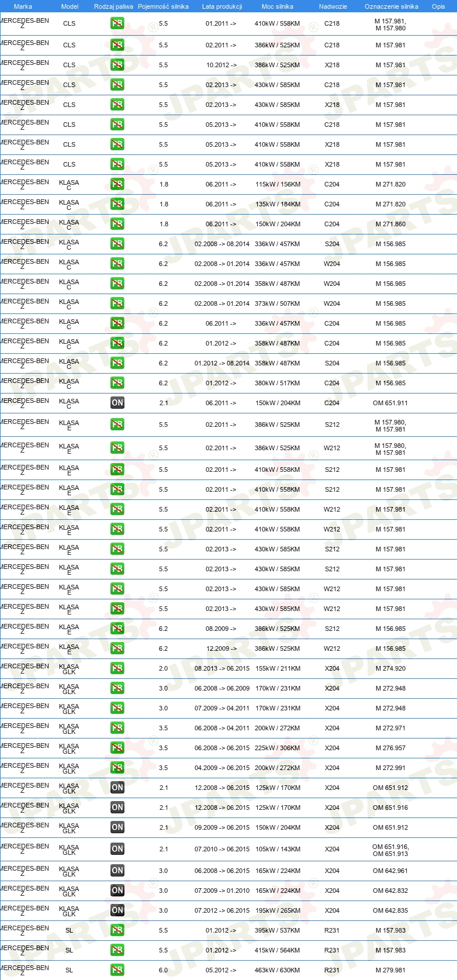Click the power value "135kW / 184KM"
The image size is (457, 980).
point(278,204)
